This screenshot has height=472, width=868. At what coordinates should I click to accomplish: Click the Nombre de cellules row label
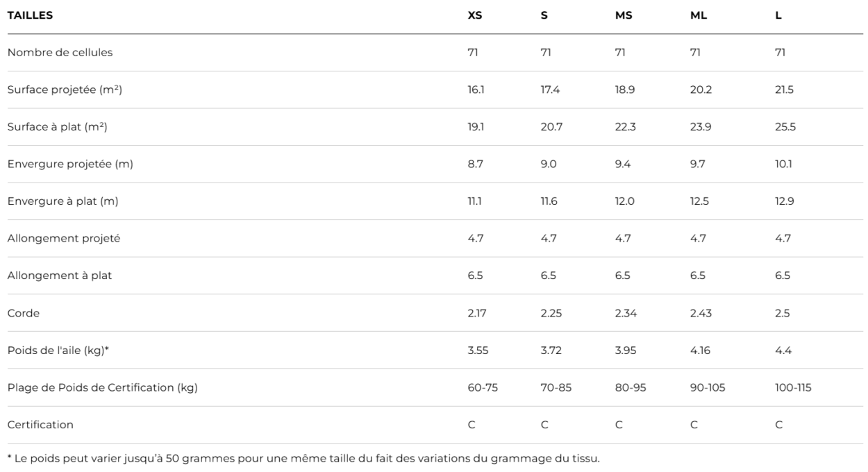click(x=60, y=52)
